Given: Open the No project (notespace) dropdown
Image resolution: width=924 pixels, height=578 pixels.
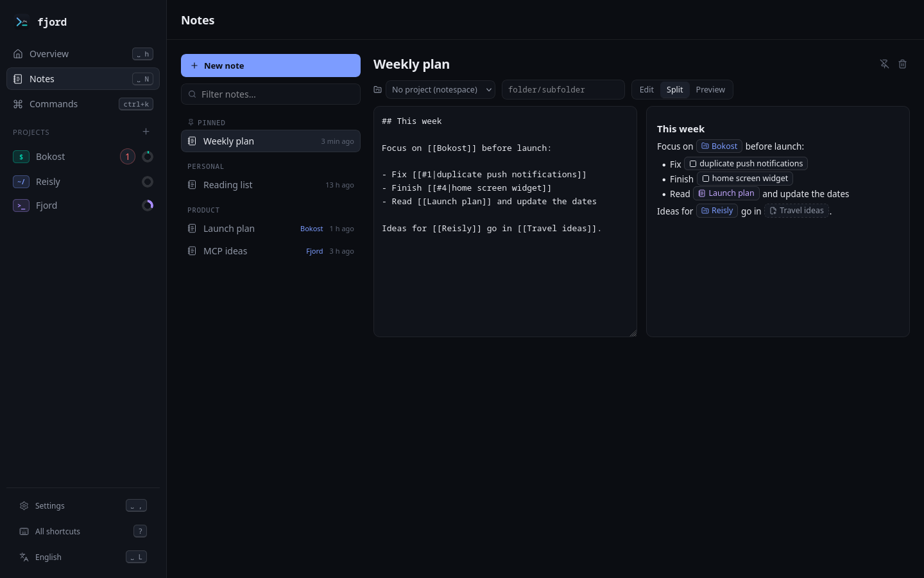Looking at the screenshot, I should pyautogui.click(x=440, y=90).
